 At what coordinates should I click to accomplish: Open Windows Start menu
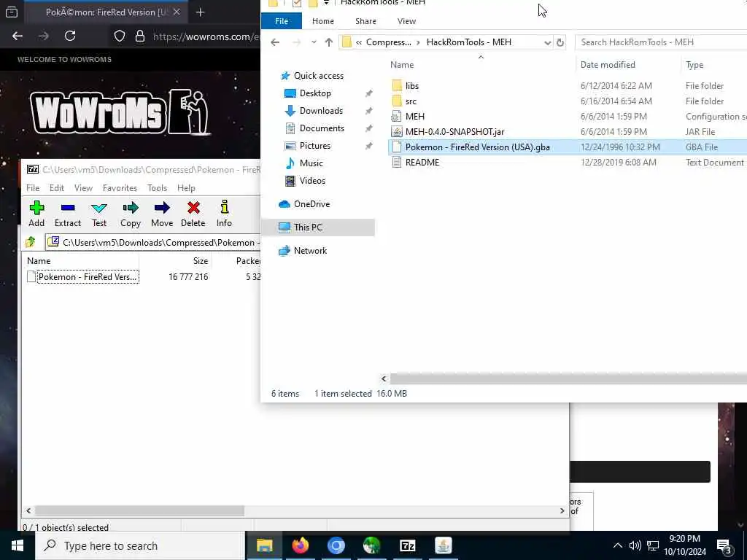[x=18, y=545]
